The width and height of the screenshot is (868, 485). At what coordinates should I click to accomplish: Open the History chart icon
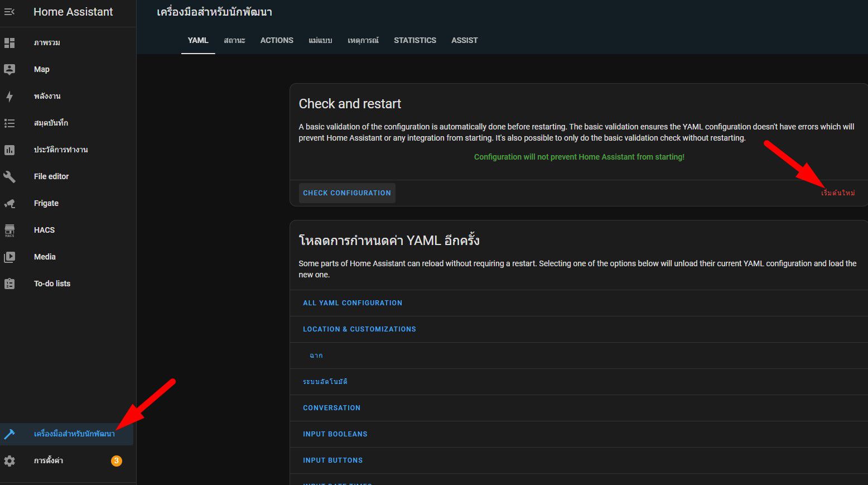(x=9, y=150)
